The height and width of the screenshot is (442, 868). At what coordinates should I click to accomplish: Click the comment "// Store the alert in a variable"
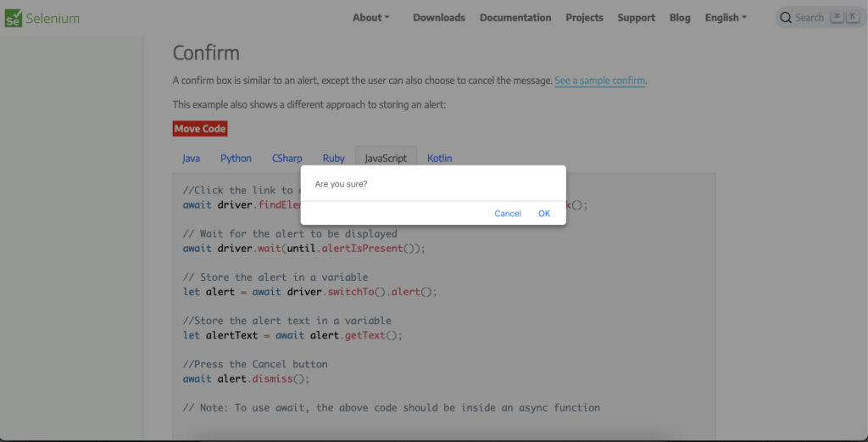(x=275, y=277)
